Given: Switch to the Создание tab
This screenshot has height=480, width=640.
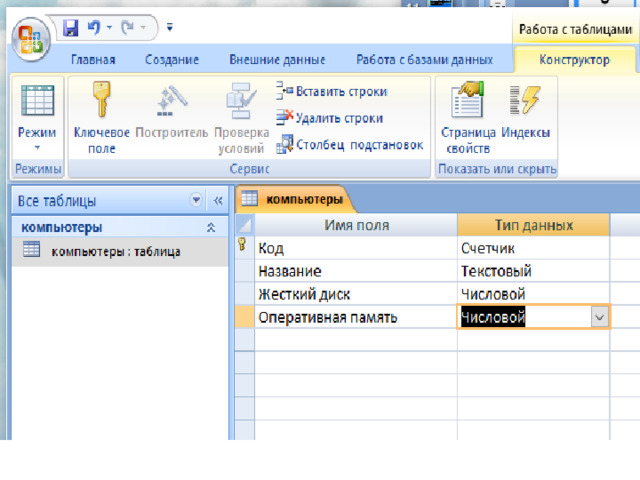Looking at the screenshot, I should pyautogui.click(x=172, y=60).
